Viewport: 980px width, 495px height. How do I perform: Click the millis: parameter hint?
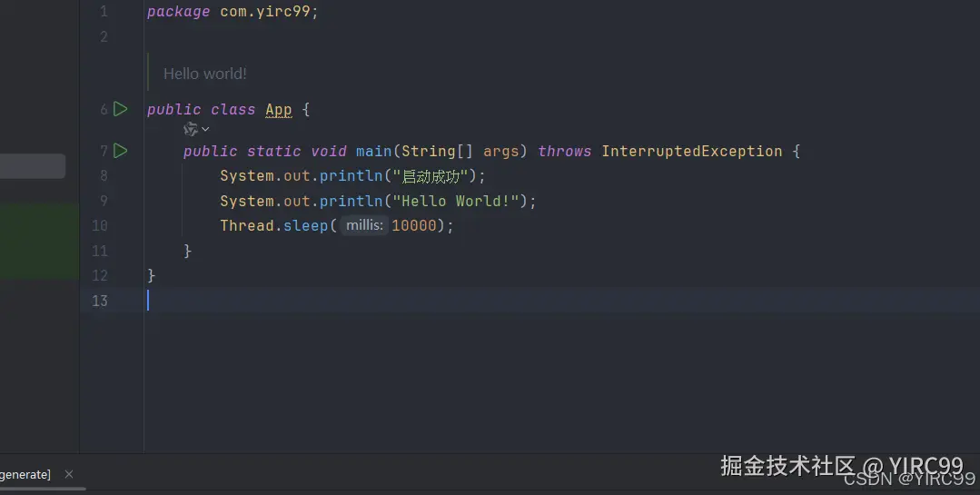pyautogui.click(x=364, y=225)
